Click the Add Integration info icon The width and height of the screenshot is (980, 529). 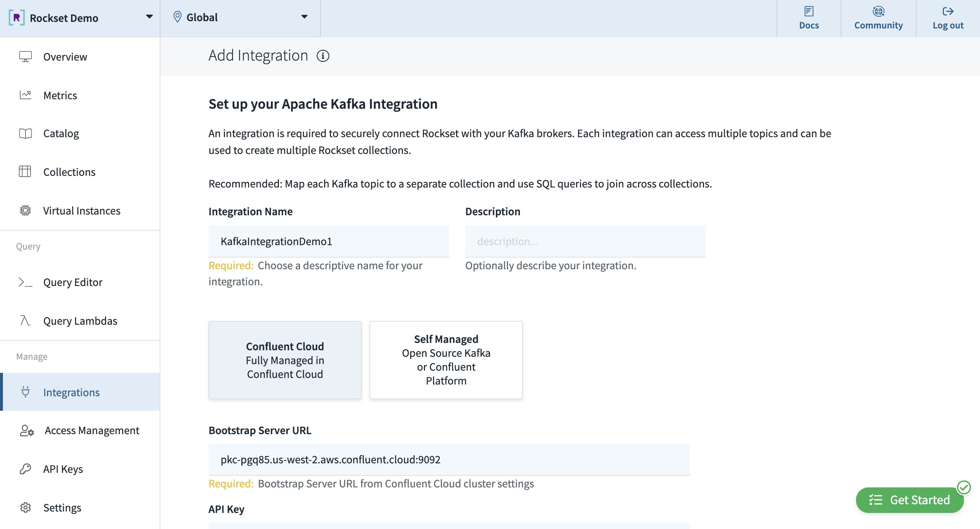[323, 56]
